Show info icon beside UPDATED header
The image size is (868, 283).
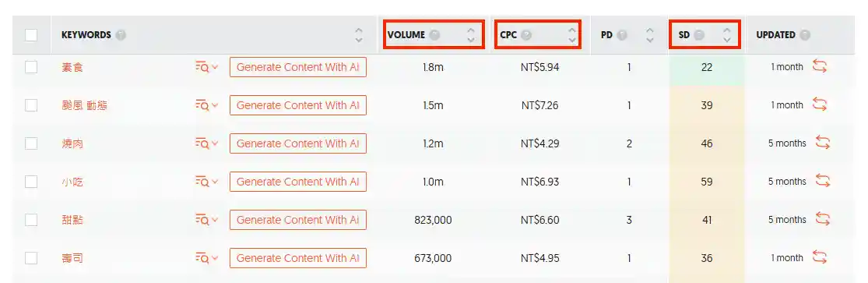805,35
